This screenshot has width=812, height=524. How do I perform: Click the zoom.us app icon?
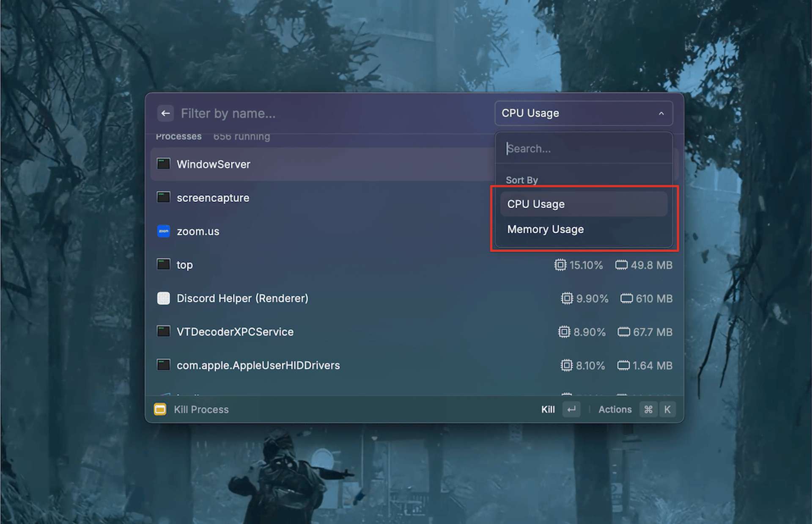(x=164, y=231)
